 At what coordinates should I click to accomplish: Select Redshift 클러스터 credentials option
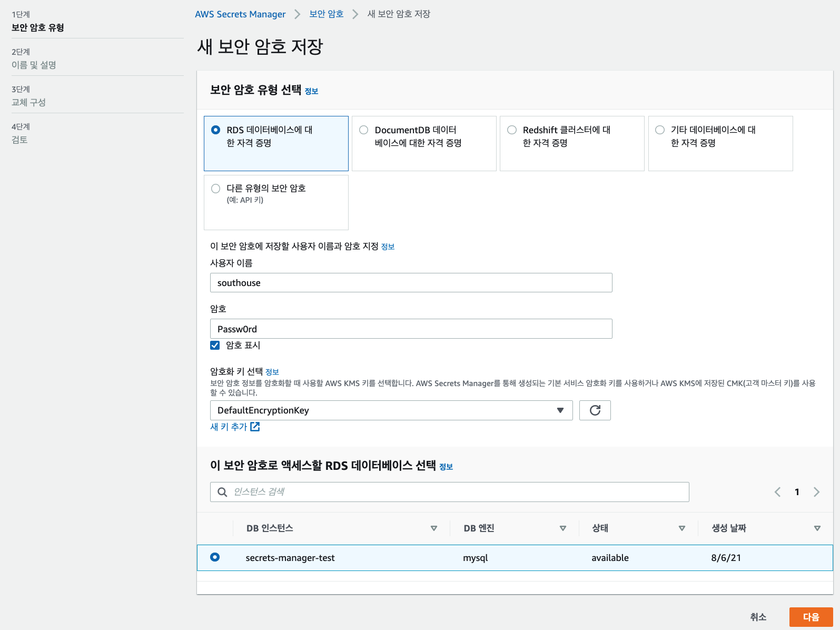point(512,130)
